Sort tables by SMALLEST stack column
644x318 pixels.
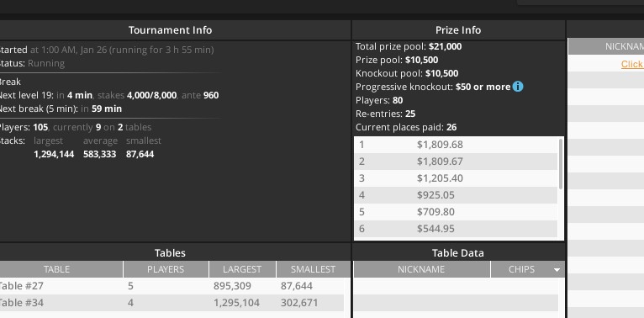[314, 269]
